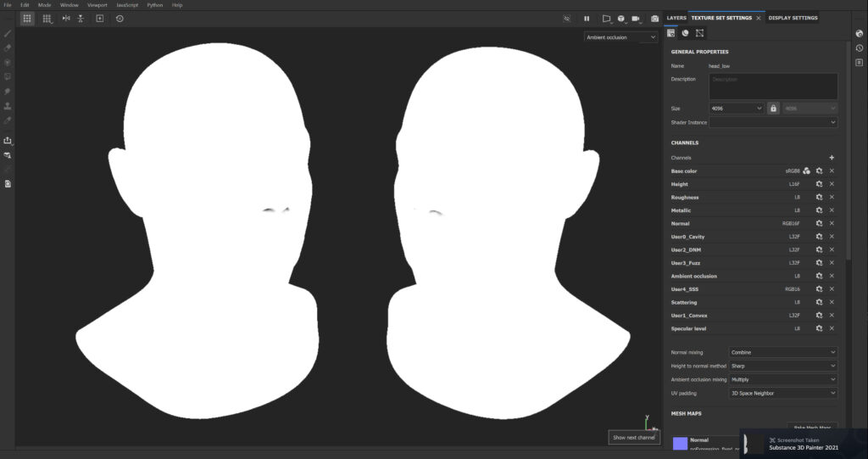Open Base color channel settings gear
Image resolution: width=868 pixels, height=459 pixels.
(x=819, y=171)
